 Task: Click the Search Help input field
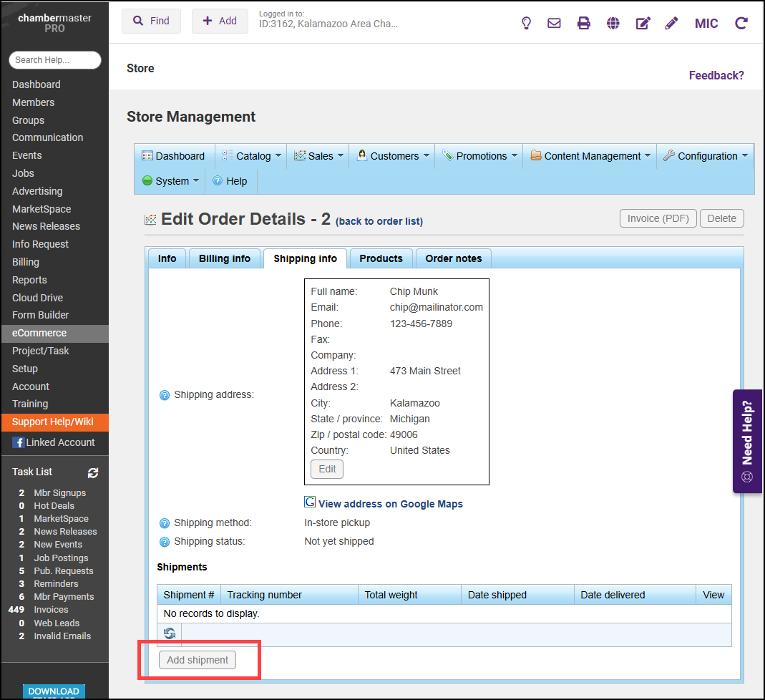(55, 60)
